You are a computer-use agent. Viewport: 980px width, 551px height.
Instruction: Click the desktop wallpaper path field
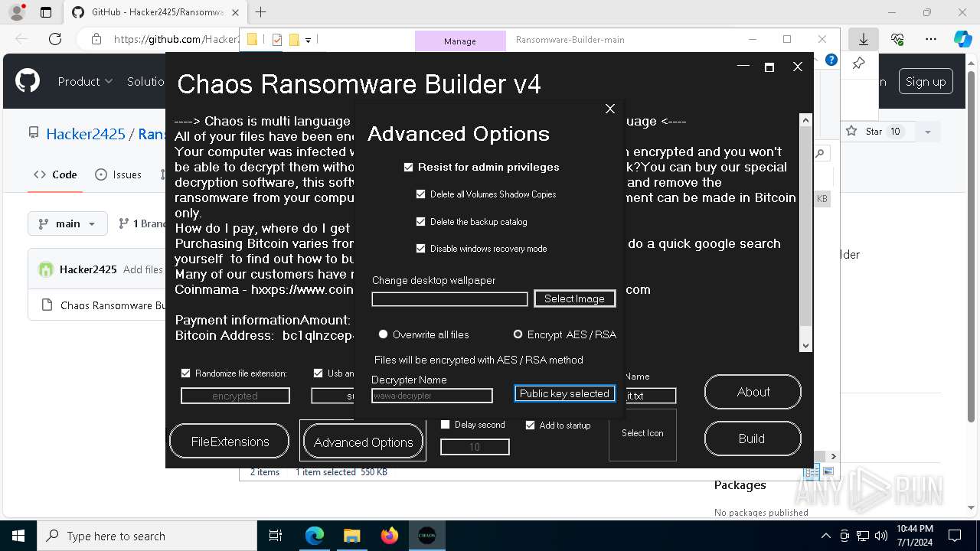(449, 299)
